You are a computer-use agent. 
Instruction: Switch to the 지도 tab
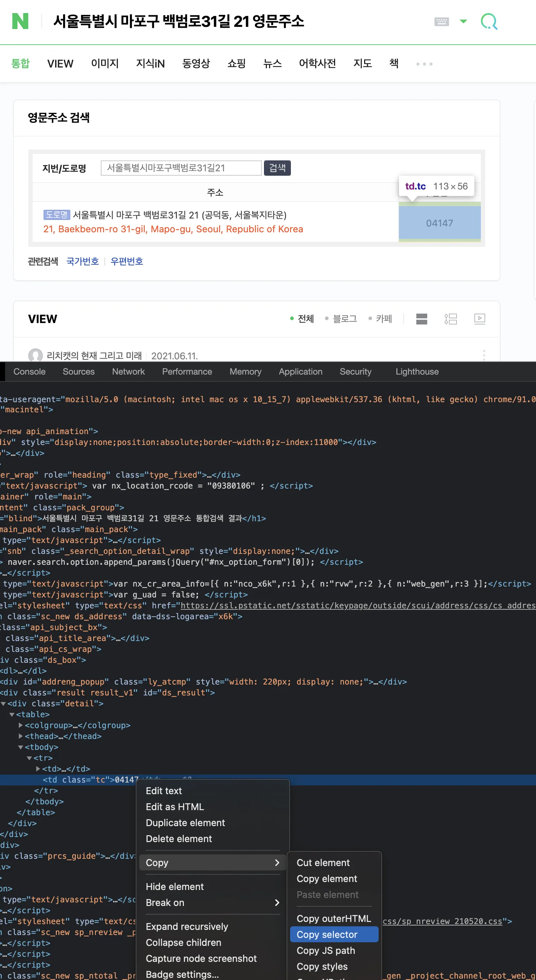pyautogui.click(x=363, y=63)
